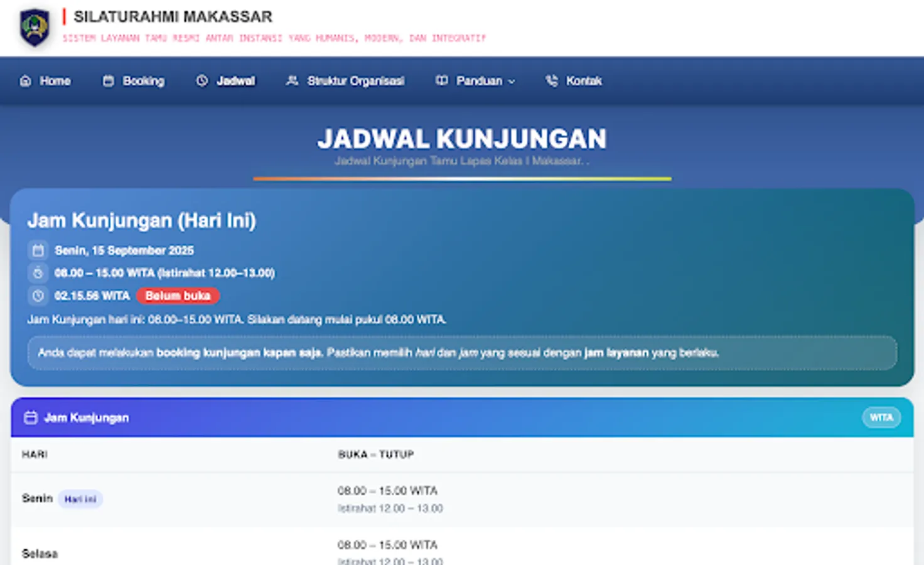
Task: Click the booking kunjungan kapan saja notice box
Action: point(462,353)
